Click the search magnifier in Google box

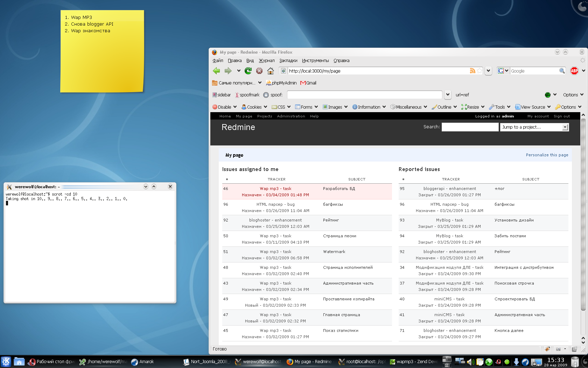pyautogui.click(x=562, y=71)
